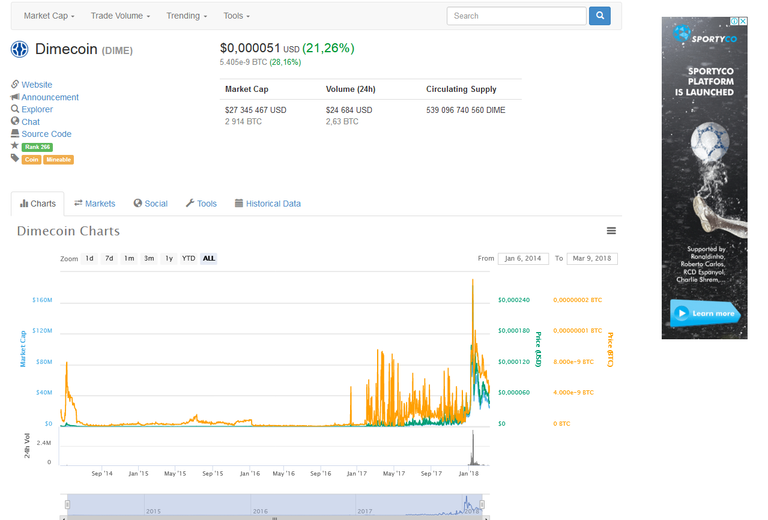The height and width of the screenshot is (520, 768).
Task: Open the Source Code link
Action: click(46, 134)
